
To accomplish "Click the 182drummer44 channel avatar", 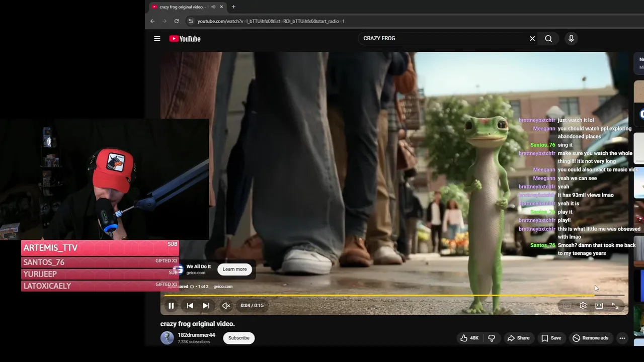I will 167,338.
